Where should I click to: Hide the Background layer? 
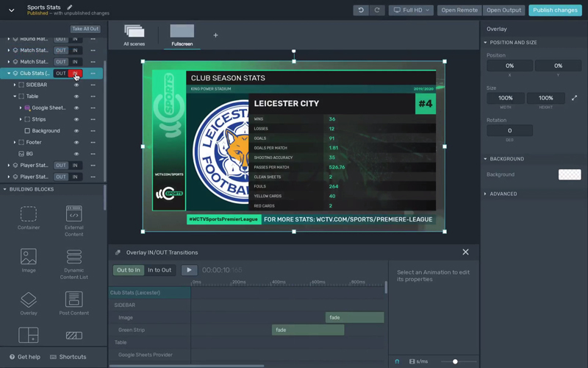(76, 131)
